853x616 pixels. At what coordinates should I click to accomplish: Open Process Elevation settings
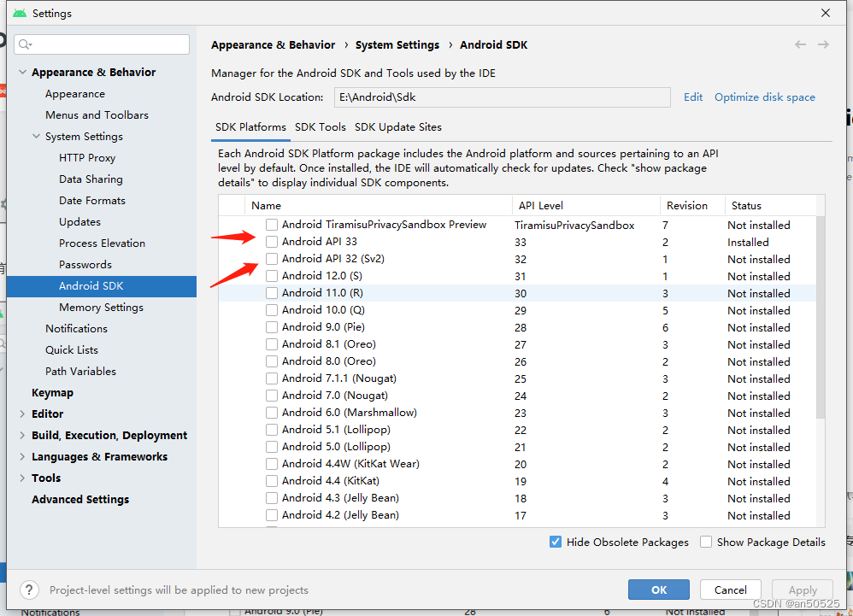[102, 243]
